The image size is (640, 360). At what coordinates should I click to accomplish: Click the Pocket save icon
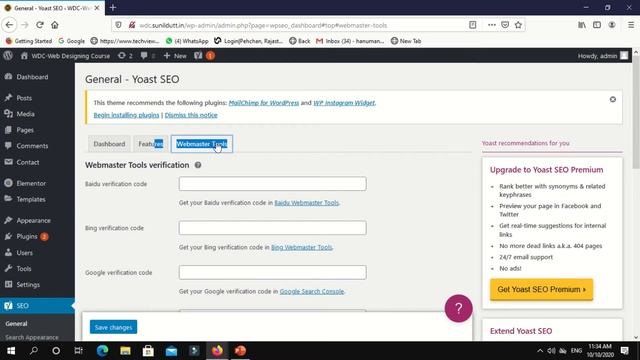[x=505, y=25]
